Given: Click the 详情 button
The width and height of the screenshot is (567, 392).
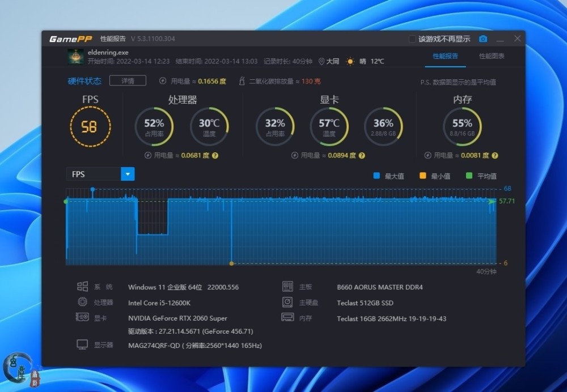Looking at the screenshot, I should click(128, 80).
